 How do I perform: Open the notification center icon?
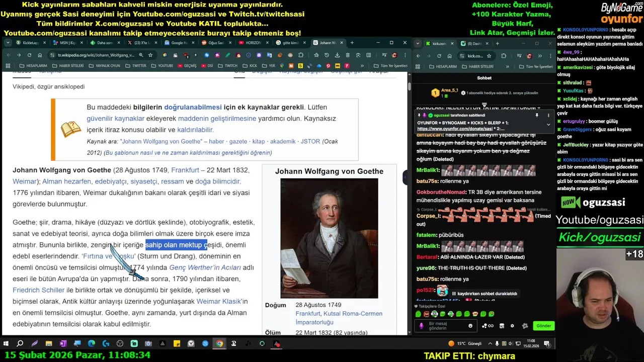point(547,344)
